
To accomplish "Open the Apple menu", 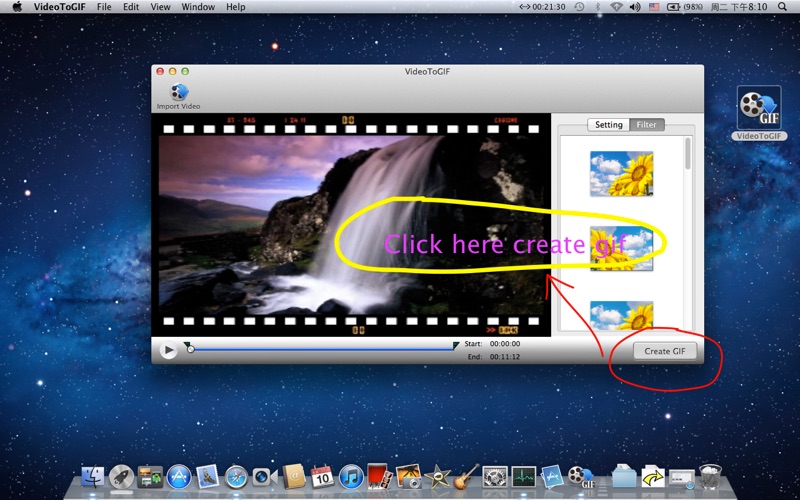I will (17, 7).
